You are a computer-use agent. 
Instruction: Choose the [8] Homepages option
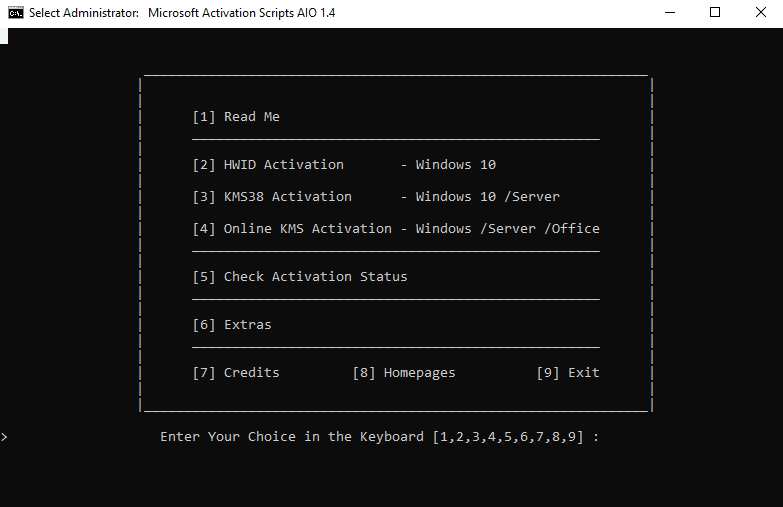pos(404,373)
